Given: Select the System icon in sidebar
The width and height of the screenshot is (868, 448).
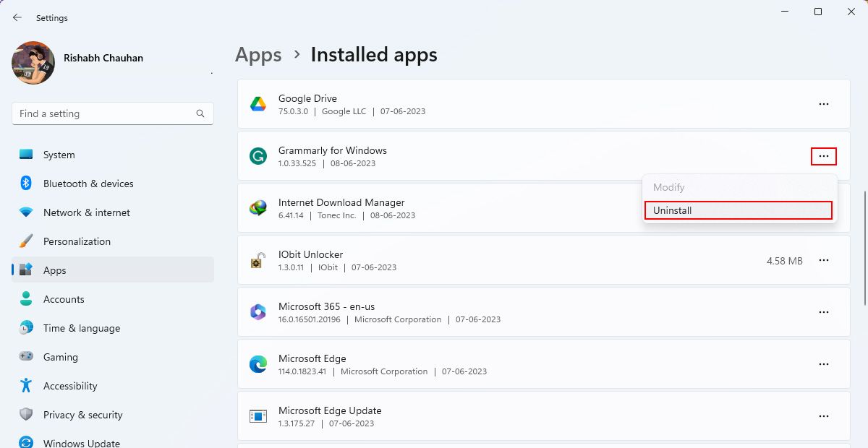Looking at the screenshot, I should click(x=27, y=155).
